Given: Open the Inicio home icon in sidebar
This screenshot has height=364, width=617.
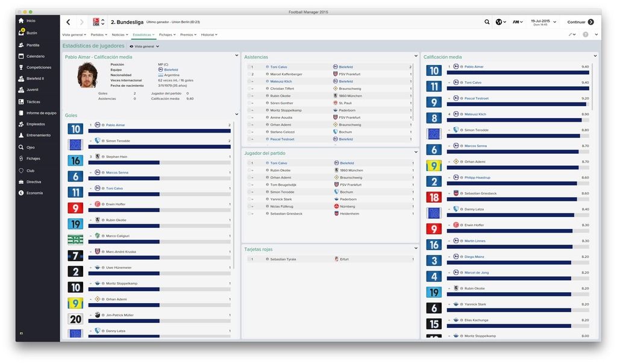Looking at the screenshot, I should 21,20.
